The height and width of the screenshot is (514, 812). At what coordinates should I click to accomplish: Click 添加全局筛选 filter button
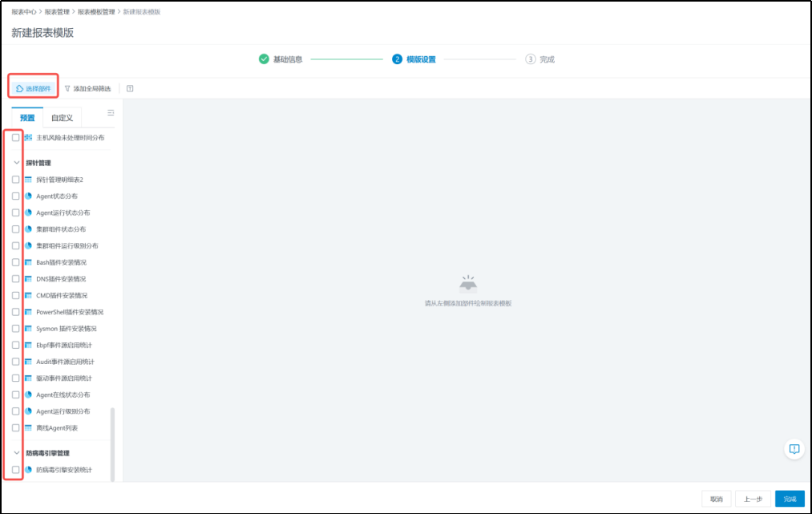(88, 88)
